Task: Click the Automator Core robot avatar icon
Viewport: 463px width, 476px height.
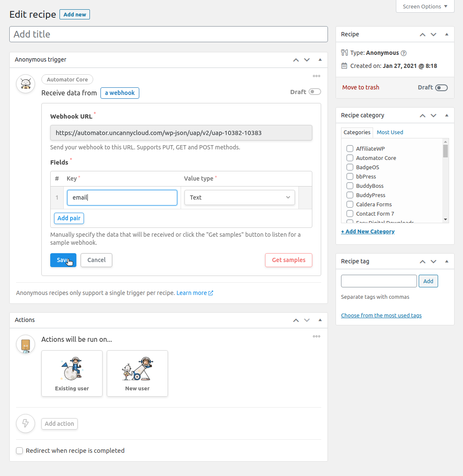Action: pyautogui.click(x=25, y=84)
